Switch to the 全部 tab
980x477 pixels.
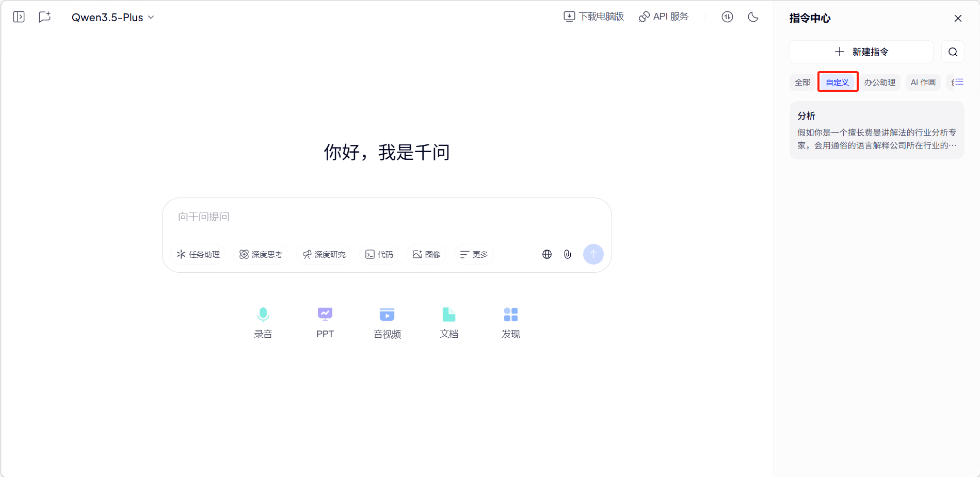tap(802, 83)
